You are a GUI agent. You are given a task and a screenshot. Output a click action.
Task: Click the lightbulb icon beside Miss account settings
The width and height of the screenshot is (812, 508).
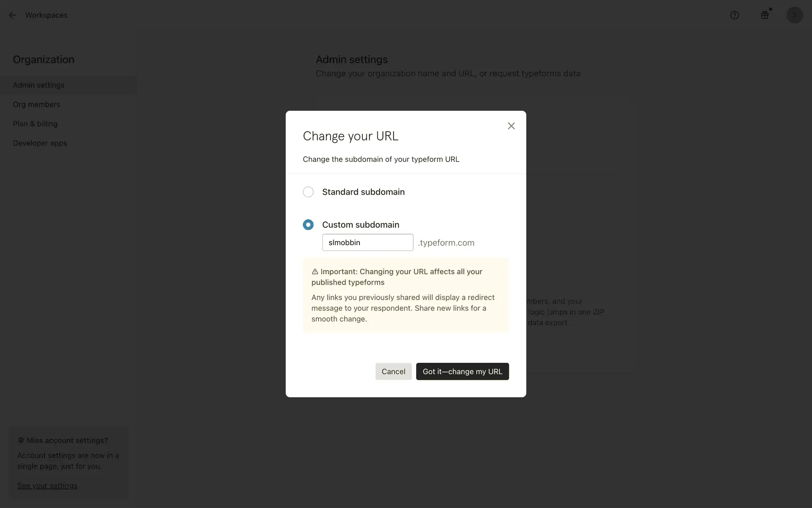point(21,440)
